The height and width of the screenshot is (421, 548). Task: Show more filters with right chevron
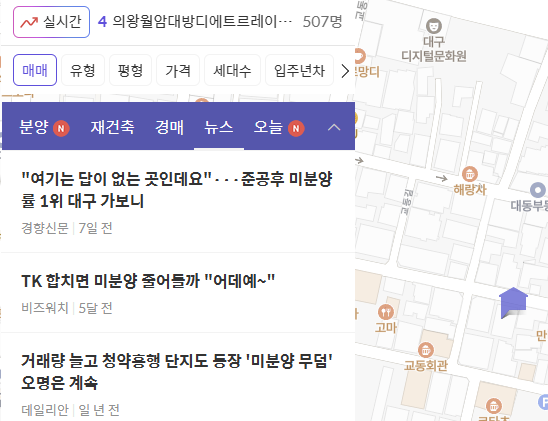tap(345, 71)
